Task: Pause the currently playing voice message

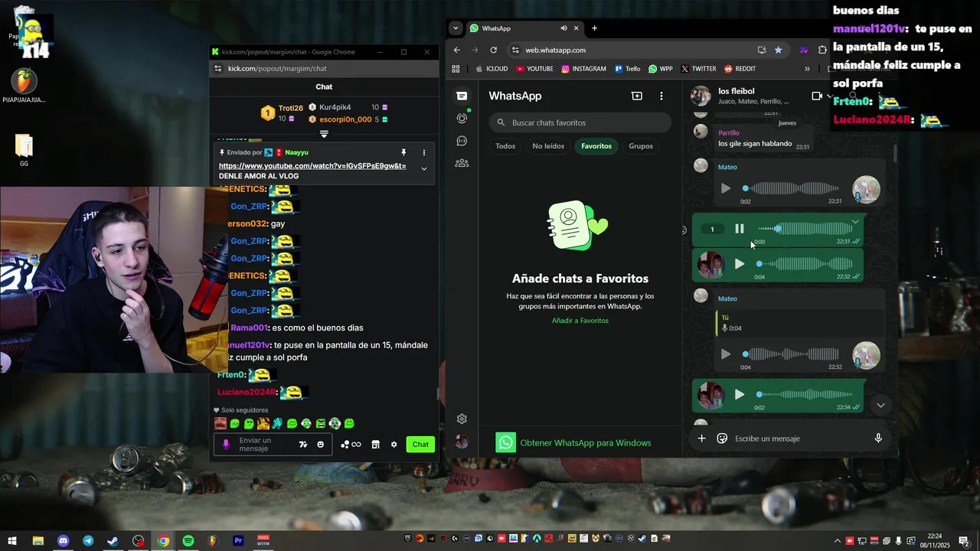Action: pyautogui.click(x=740, y=229)
